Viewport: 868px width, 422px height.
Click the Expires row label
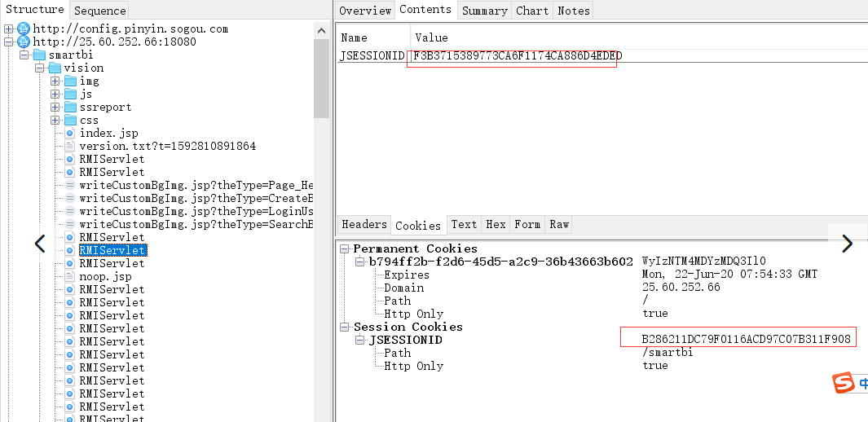407,275
